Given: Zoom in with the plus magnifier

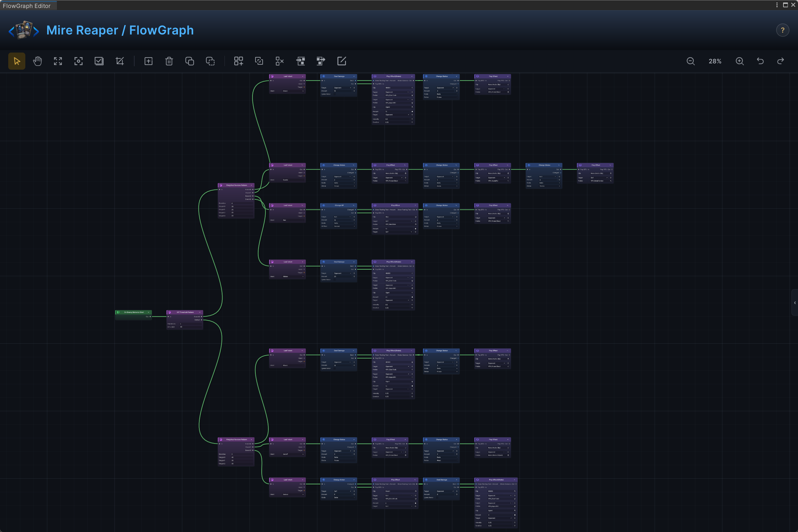Looking at the screenshot, I should 740,61.
